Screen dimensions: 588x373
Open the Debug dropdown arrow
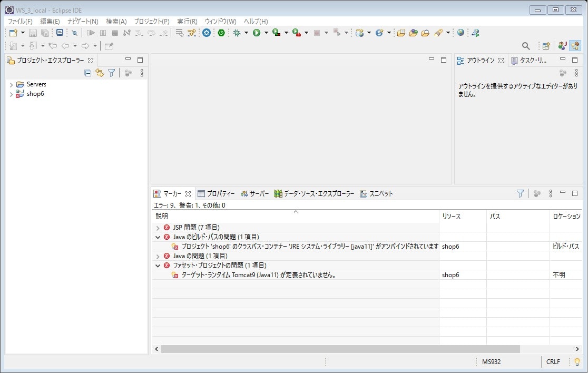246,33
